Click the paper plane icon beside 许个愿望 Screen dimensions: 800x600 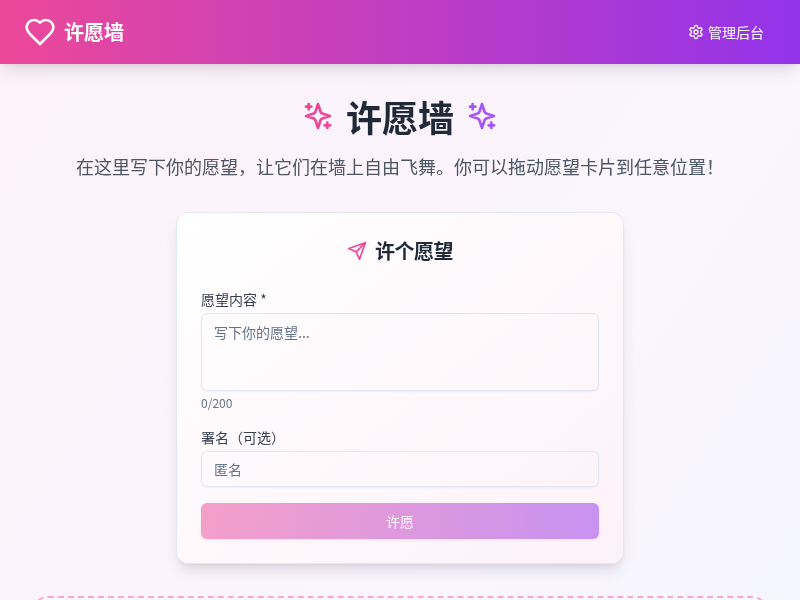(357, 252)
